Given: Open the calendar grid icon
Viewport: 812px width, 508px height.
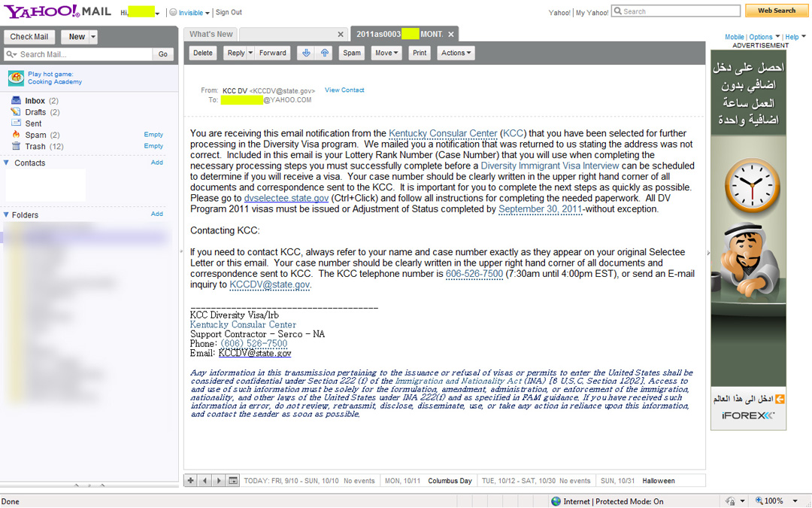Looking at the screenshot, I should [x=233, y=480].
